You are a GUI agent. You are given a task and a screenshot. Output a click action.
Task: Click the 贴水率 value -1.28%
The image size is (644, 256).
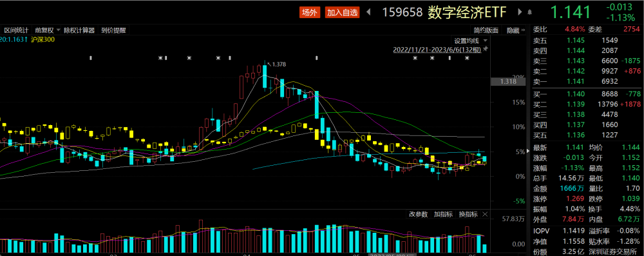pyautogui.click(x=629, y=241)
